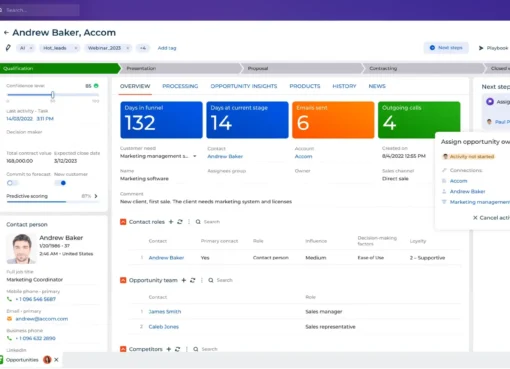
Task: Open Accom connection in activity popup
Action: pyautogui.click(x=458, y=181)
